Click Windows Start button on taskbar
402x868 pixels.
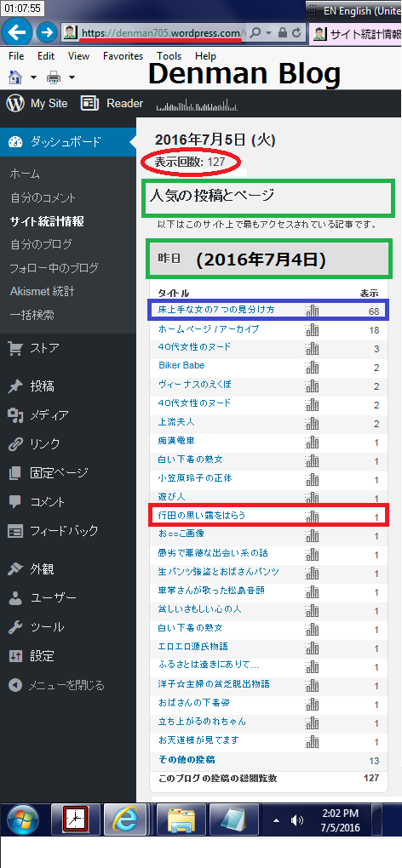click(x=23, y=819)
